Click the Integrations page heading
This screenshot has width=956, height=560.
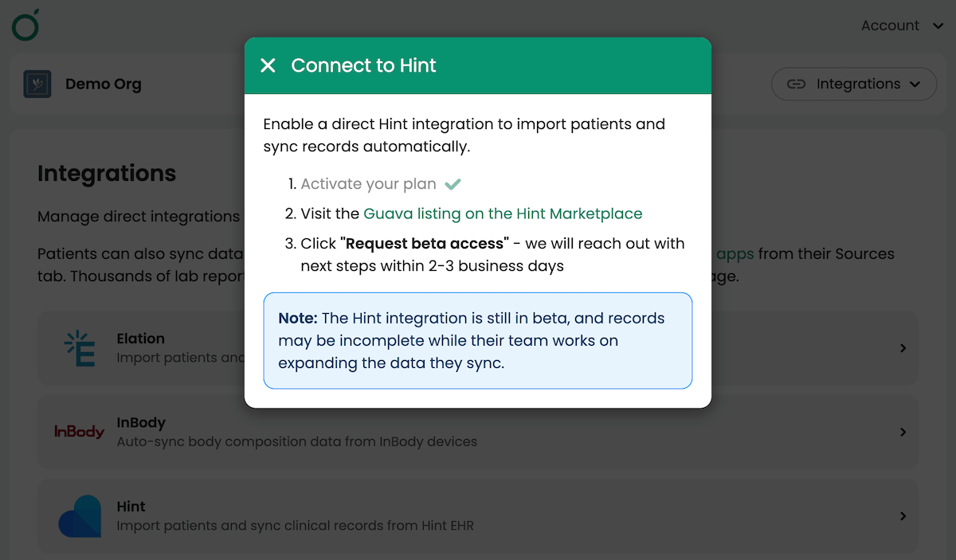(x=107, y=174)
